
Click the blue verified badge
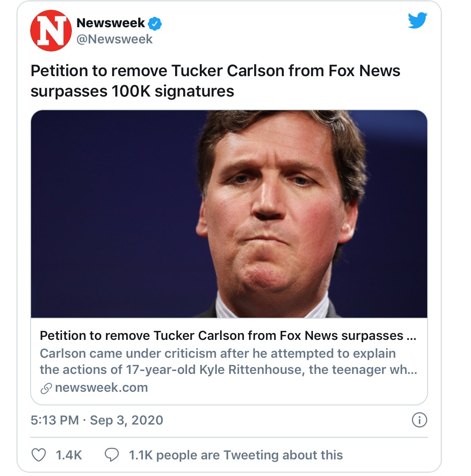pyautogui.click(x=154, y=23)
